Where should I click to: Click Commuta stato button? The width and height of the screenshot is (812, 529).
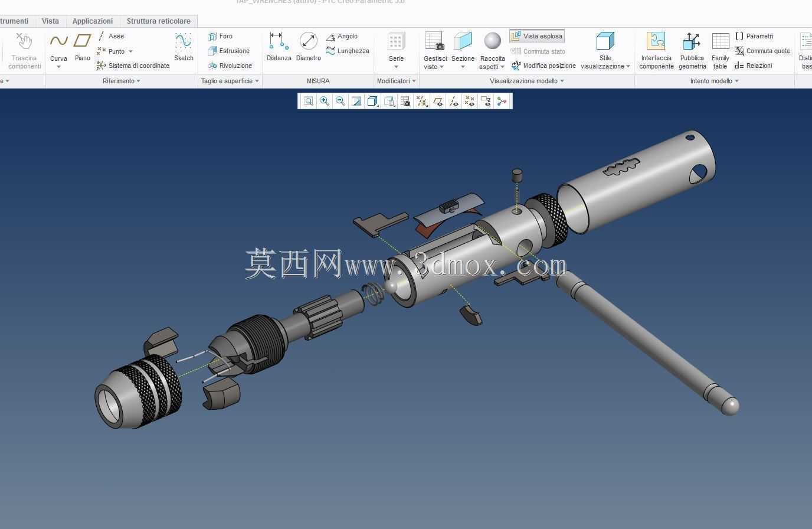538,51
